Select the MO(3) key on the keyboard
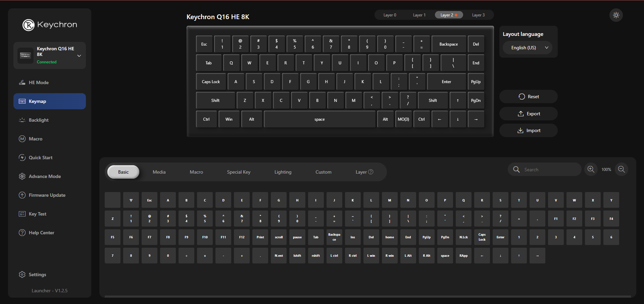 [403, 119]
